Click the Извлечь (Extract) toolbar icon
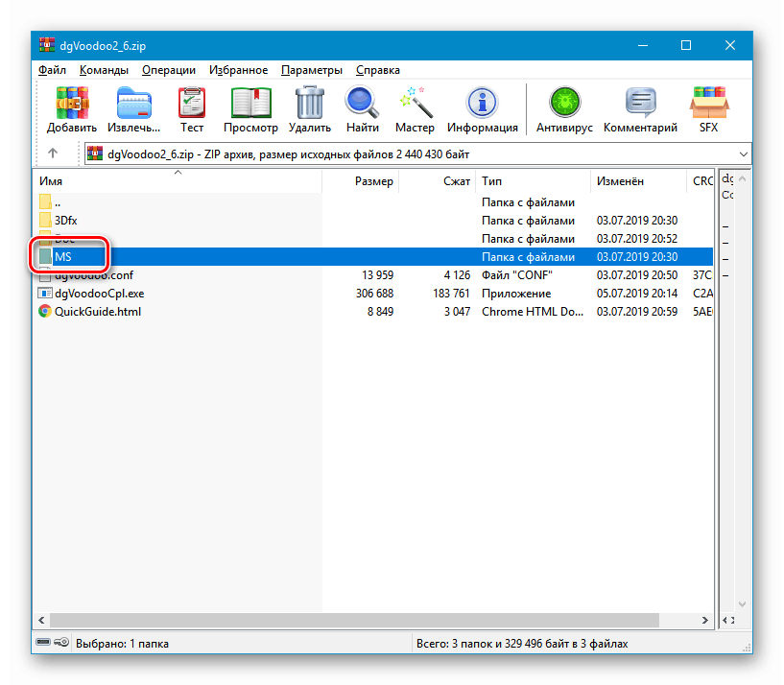Screen dimensions: 784x685 click(x=134, y=109)
